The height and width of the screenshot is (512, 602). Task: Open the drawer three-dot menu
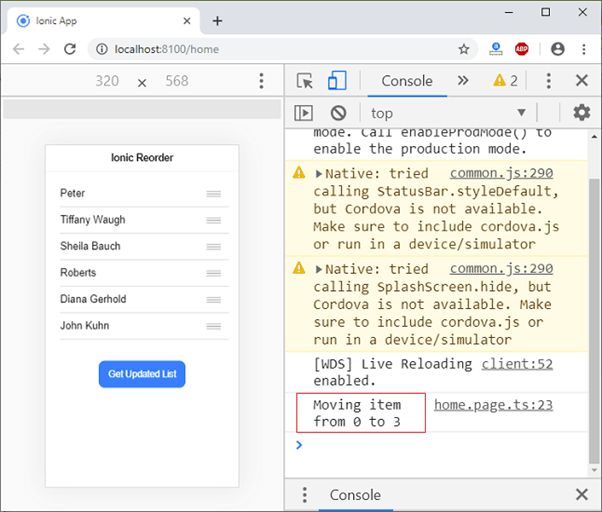pos(304,495)
